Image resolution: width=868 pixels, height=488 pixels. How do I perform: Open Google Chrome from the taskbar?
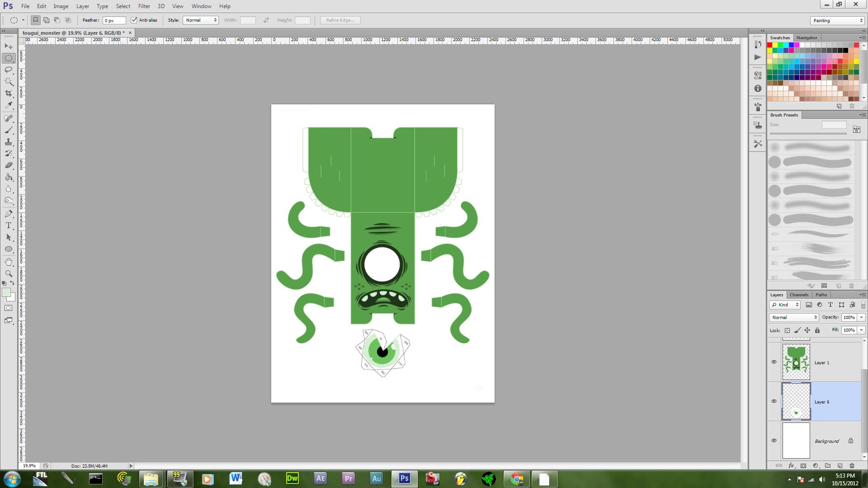[517, 479]
